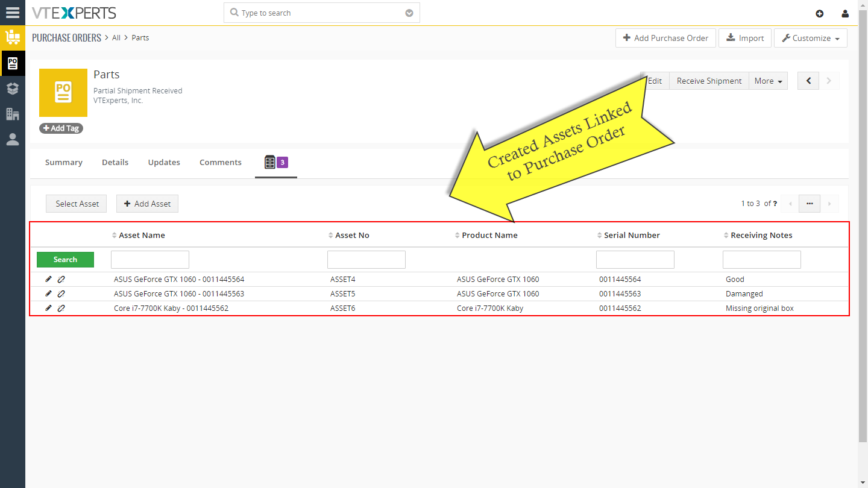Image resolution: width=868 pixels, height=488 pixels.
Task: Click the Receive Shipment button
Action: coord(709,81)
